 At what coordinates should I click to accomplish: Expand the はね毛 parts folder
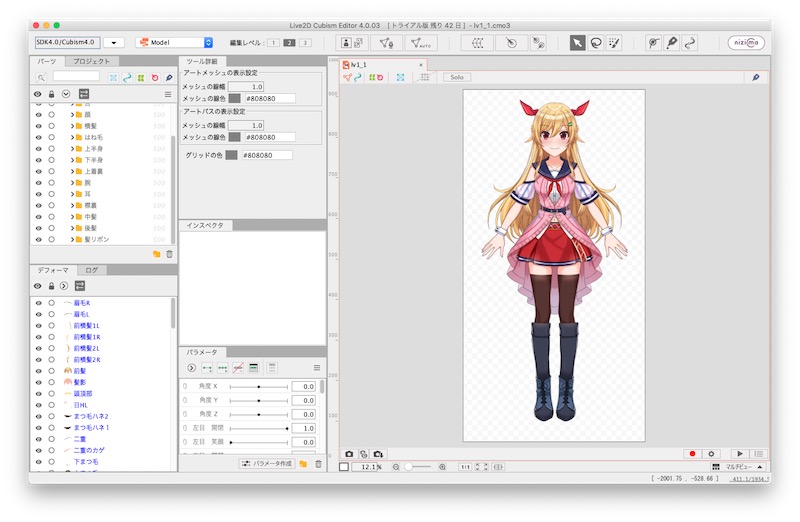coord(72,137)
